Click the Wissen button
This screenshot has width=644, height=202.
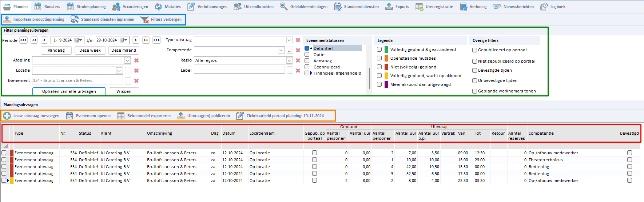click(x=124, y=91)
